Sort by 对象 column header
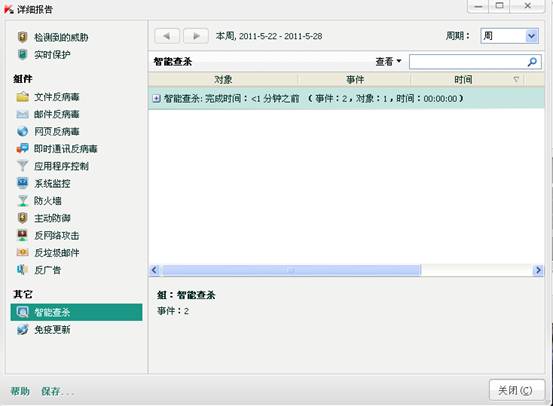The image size is (553, 406). [223, 80]
